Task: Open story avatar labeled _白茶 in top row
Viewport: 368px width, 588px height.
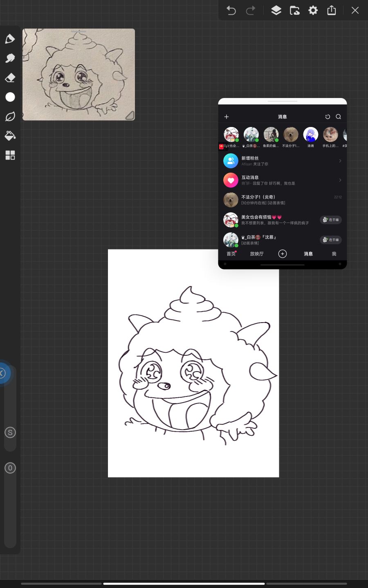Action: [251, 134]
